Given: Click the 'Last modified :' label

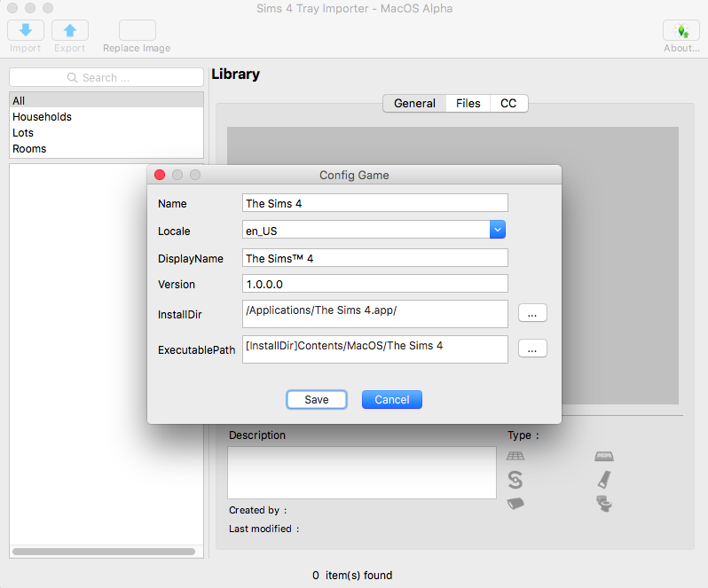Looking at the screenshot, I should pos(264,529).
